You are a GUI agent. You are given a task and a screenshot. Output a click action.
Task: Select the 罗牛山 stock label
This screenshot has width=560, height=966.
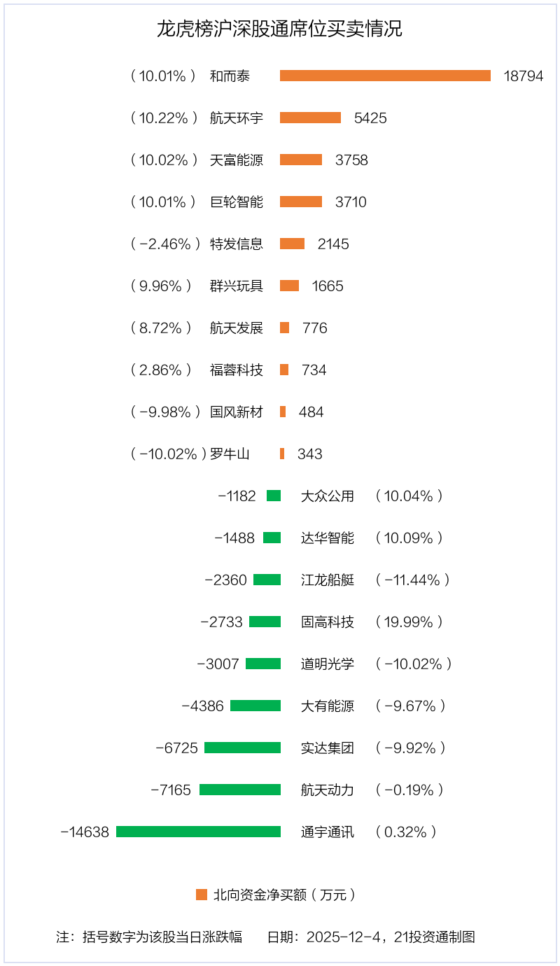coord(230,454)
